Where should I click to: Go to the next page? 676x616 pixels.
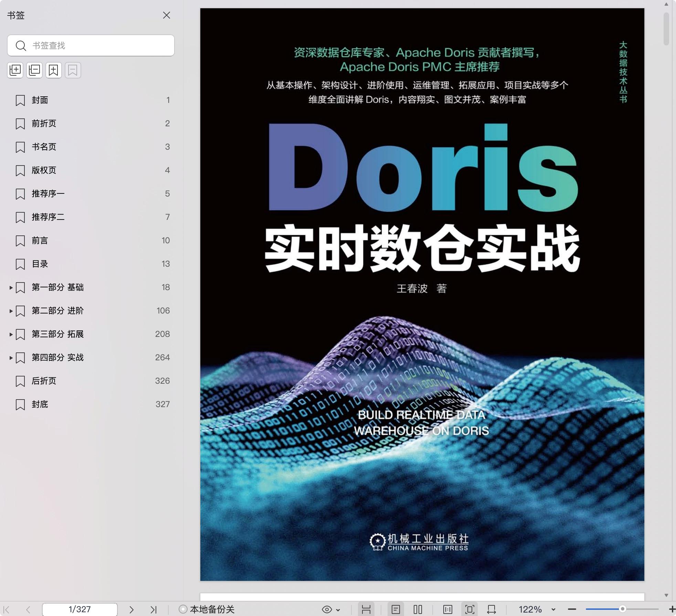[131, 609]
